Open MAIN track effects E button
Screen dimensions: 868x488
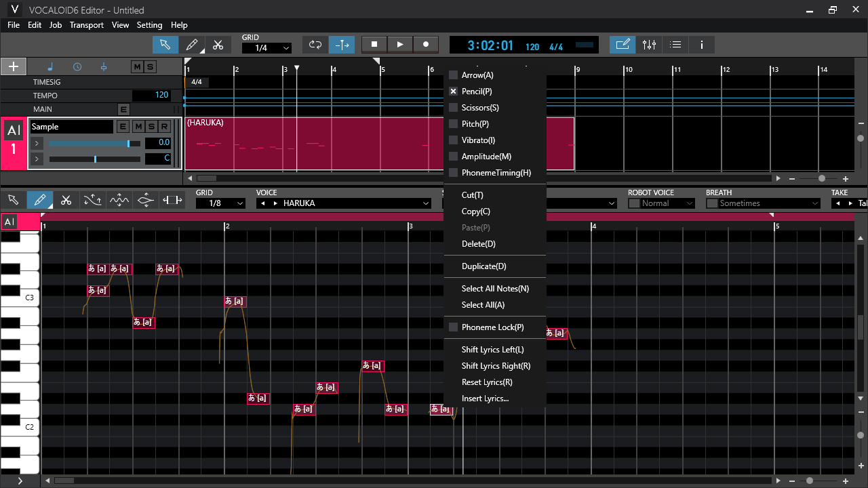(123, 109)
